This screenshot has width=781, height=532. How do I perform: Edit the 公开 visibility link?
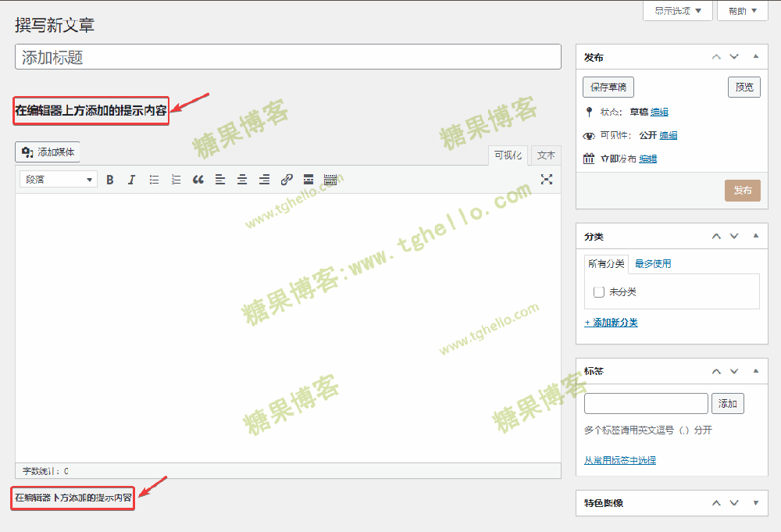coord(669,135)
